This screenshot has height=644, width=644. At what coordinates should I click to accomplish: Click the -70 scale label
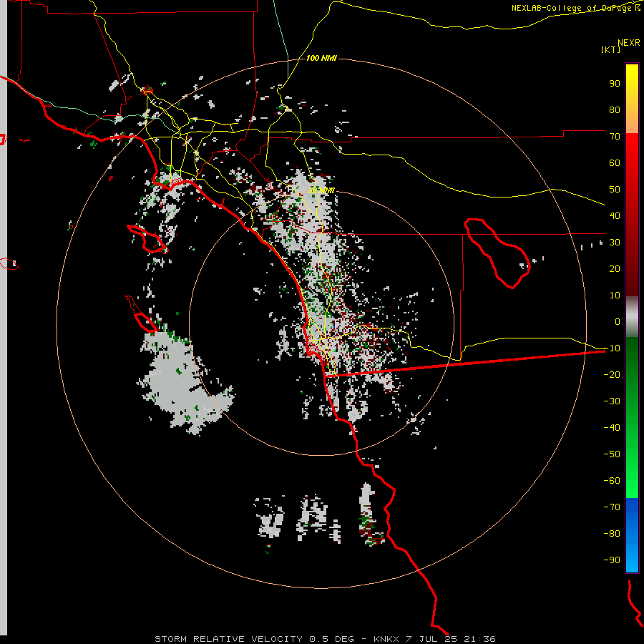[x=612, y=507]
